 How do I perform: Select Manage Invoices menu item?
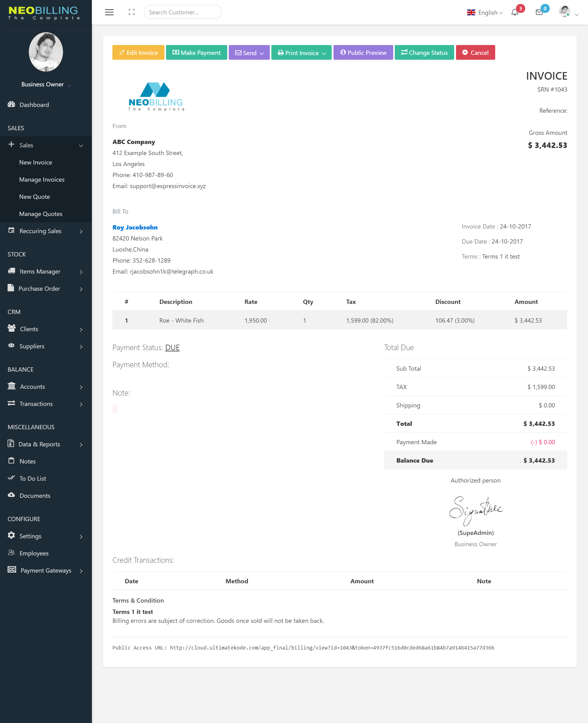point(42,180)
